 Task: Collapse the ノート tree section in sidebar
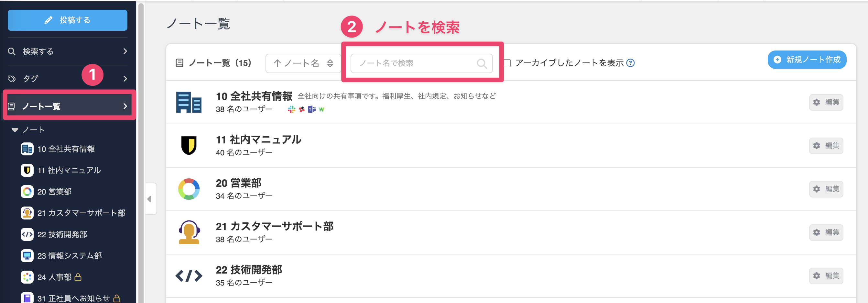[15, 130]
